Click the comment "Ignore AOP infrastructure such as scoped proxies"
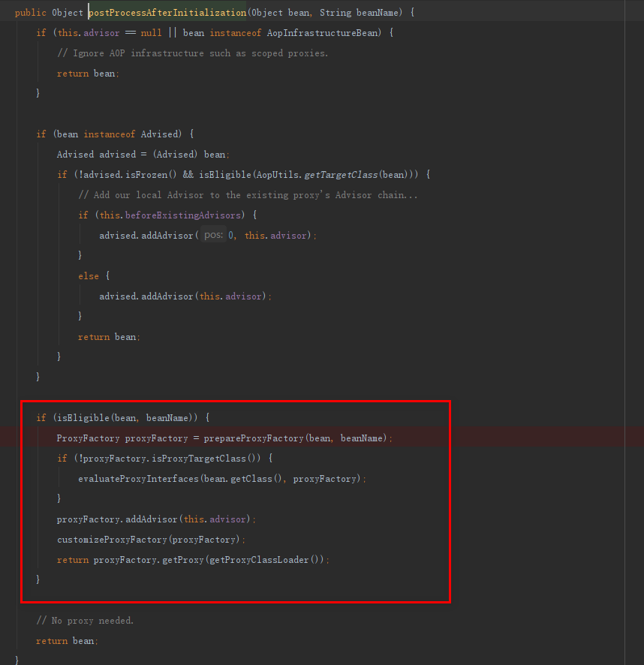The height and width of the screenshot is (665, 644). (x=193, y=53)
